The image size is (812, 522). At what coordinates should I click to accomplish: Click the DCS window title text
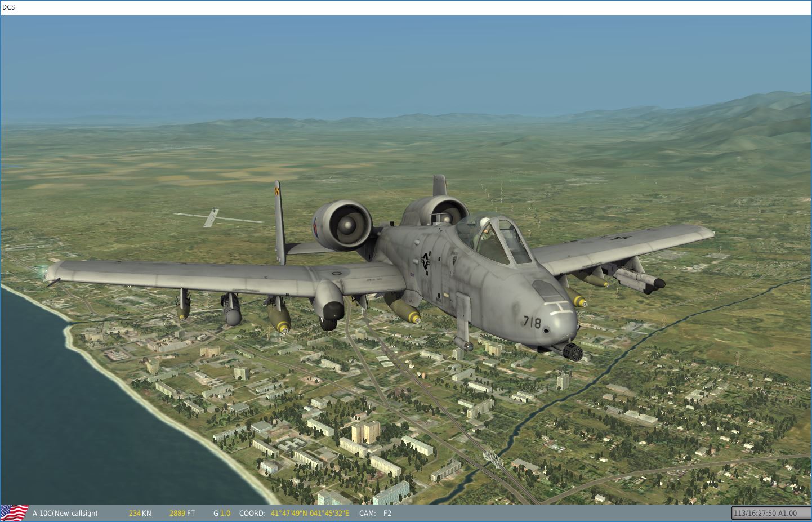pyautogui.click(x=8, y=7)
